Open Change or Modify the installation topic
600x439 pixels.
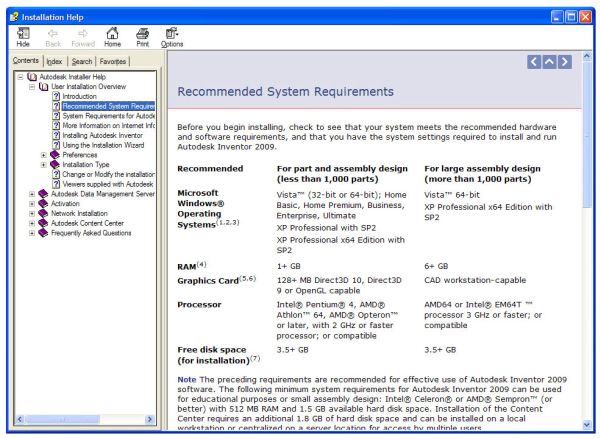[109, 175]
